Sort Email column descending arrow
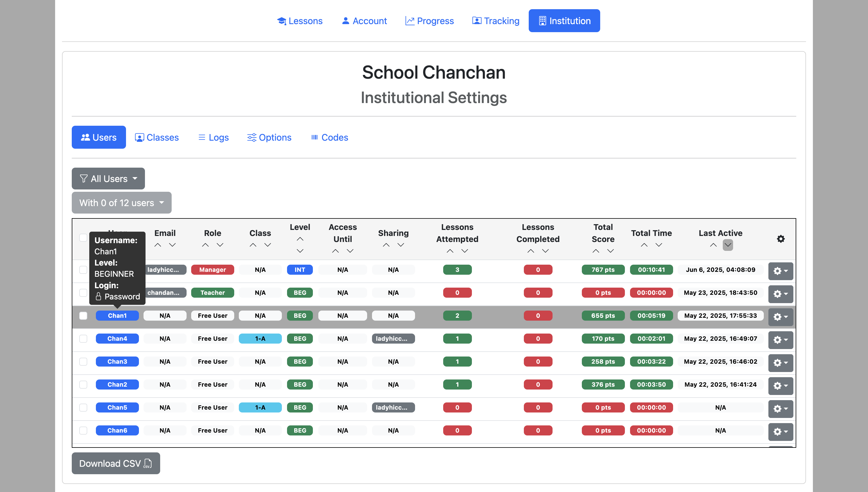Image resolution: width=868 pixels, height=492 pixels. (172, 245)
